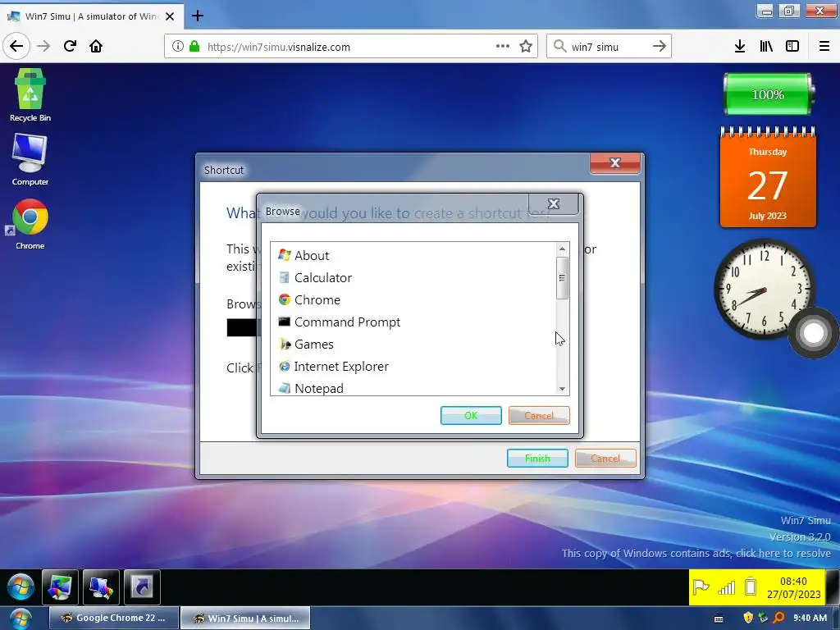Click the host tray security shield icon

pyautogui.click(x=748, y=618)
